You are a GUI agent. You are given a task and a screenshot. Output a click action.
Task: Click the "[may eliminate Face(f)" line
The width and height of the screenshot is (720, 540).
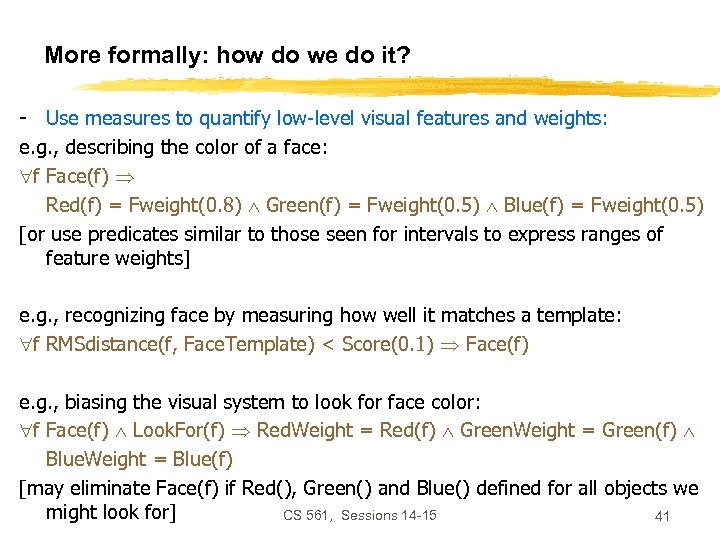pos(358,488)
